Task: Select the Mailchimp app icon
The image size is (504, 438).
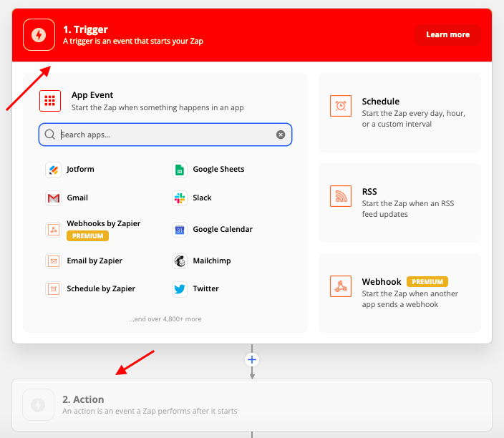Action: click(x=180, y=261)
